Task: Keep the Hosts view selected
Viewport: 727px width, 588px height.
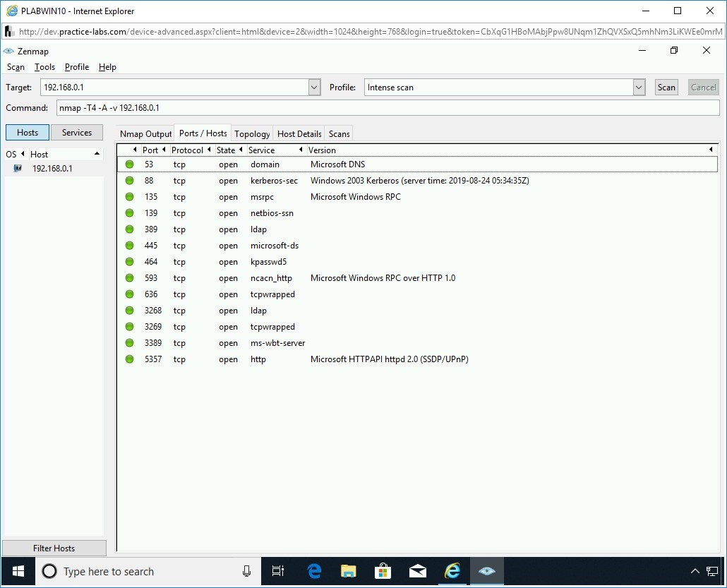Action: click(x=27, y=132)
